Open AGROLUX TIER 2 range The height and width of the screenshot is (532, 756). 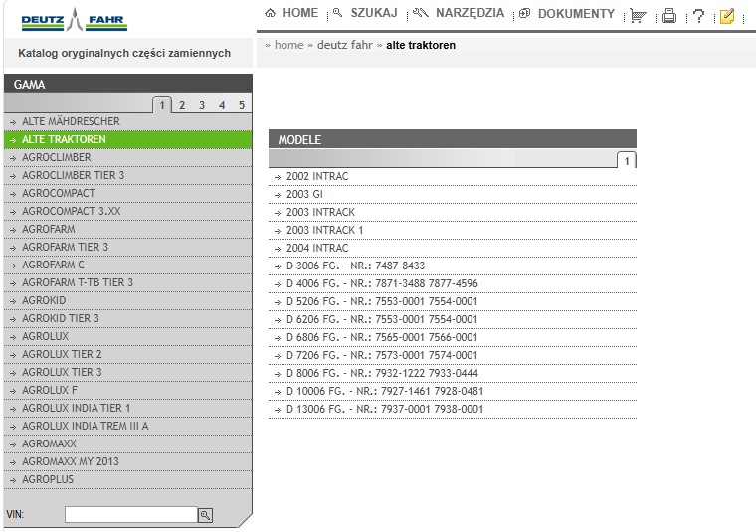(127, 354)
